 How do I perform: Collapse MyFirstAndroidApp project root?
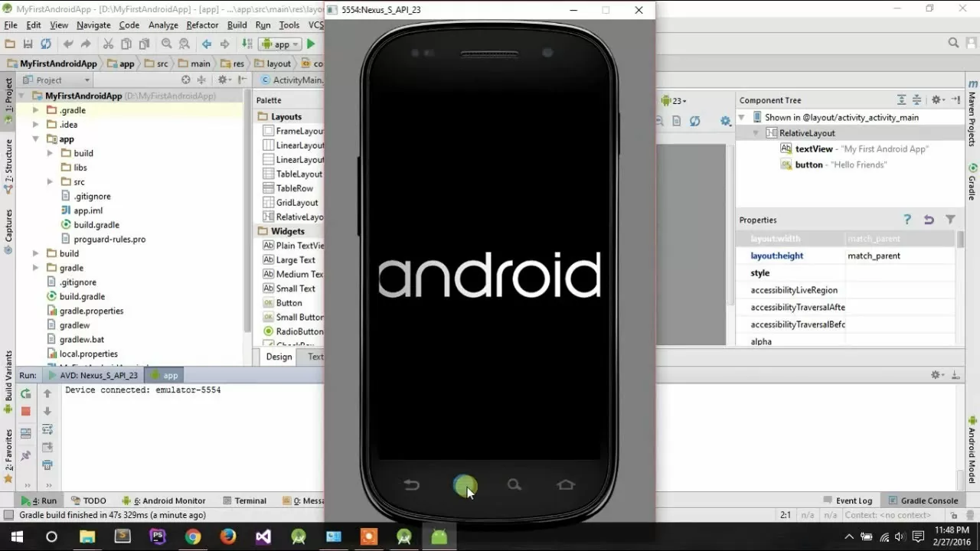tap(21, 96)
